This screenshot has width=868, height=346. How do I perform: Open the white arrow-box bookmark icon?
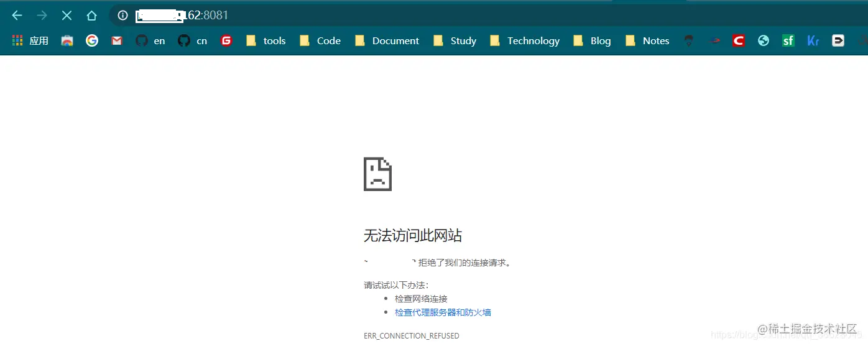838,40
